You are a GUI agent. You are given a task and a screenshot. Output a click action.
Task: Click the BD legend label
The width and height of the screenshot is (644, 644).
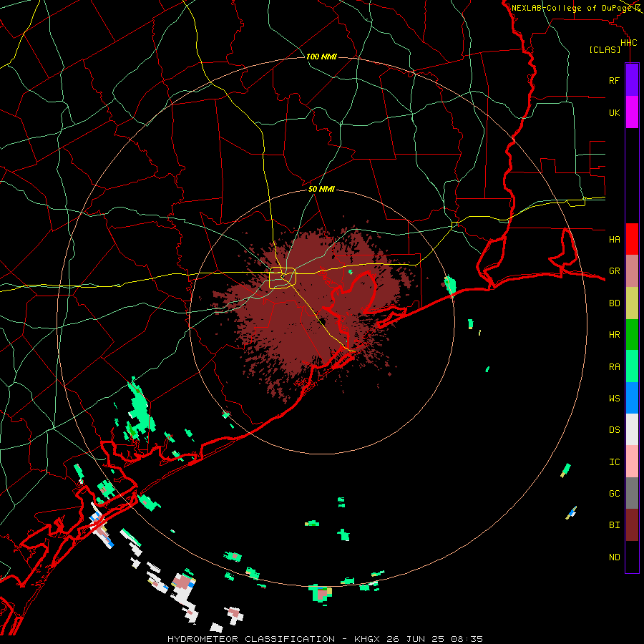pyautogui.click(x=614, y=303)
